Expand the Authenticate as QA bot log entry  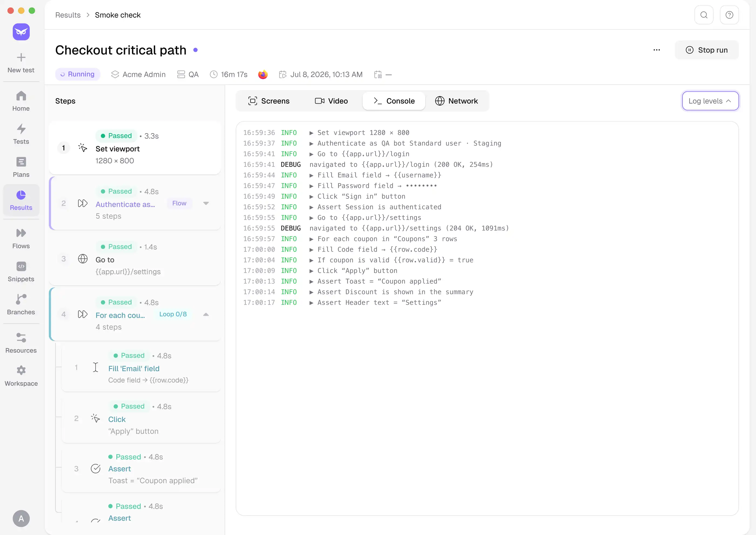[311, 144]
